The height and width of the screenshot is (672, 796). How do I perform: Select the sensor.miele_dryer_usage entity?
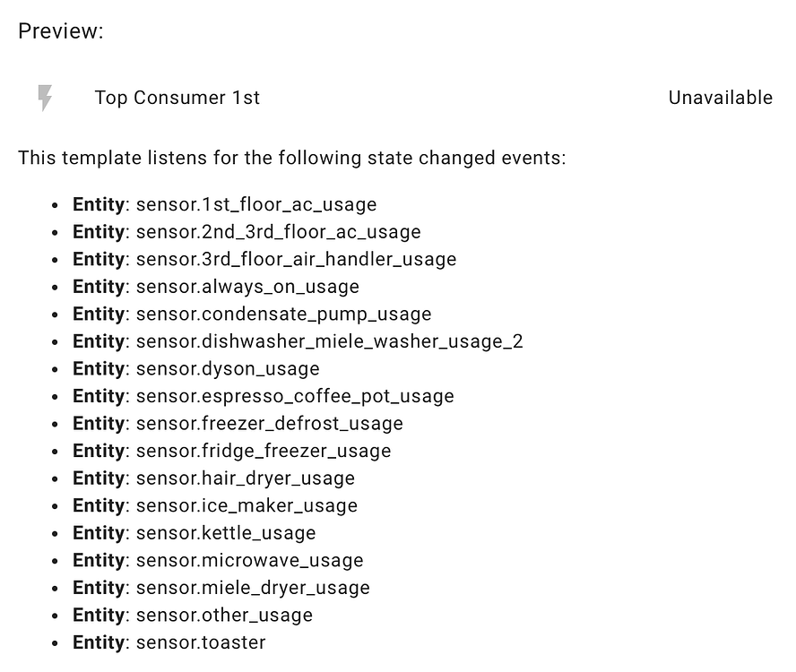tap(221, 588)
